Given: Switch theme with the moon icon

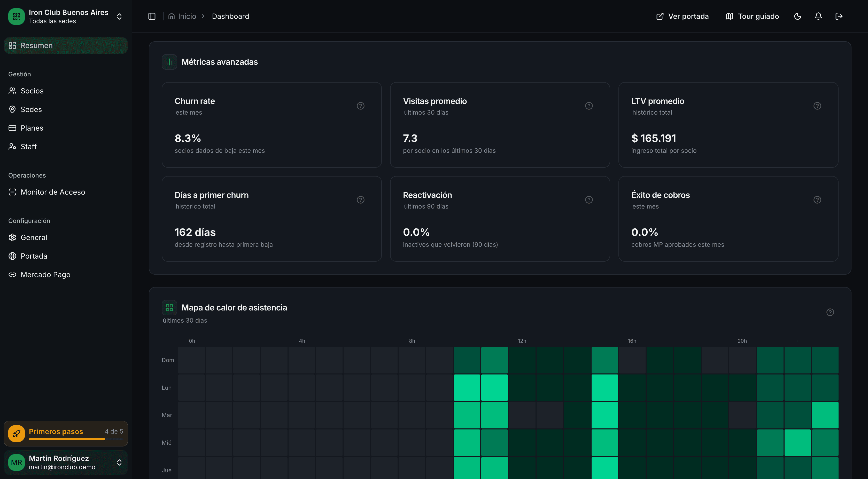Looking at the screenshot, I should click(x=797, y=16).
